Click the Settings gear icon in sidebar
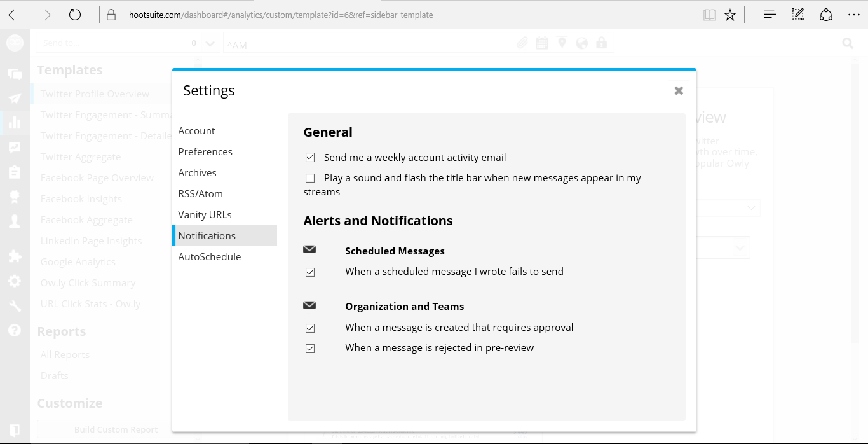 point(15,281)
